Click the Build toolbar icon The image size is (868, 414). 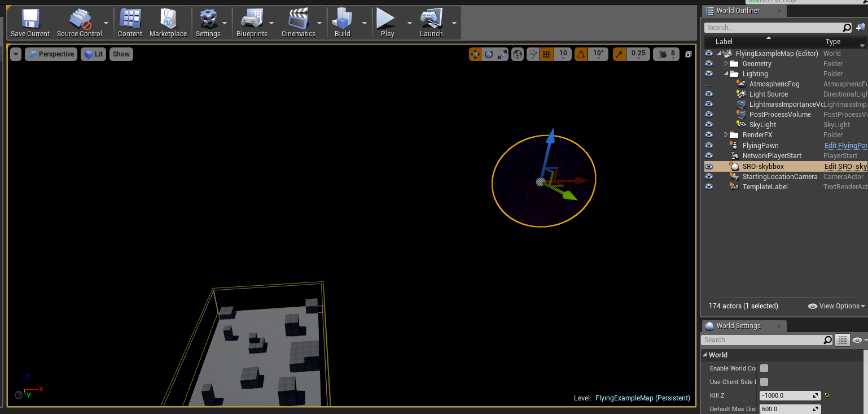(343, 23)
